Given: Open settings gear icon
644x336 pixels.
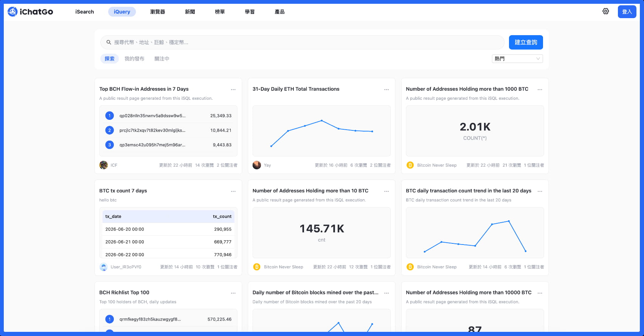Looking at the screenshot, I should pos(606,11).
